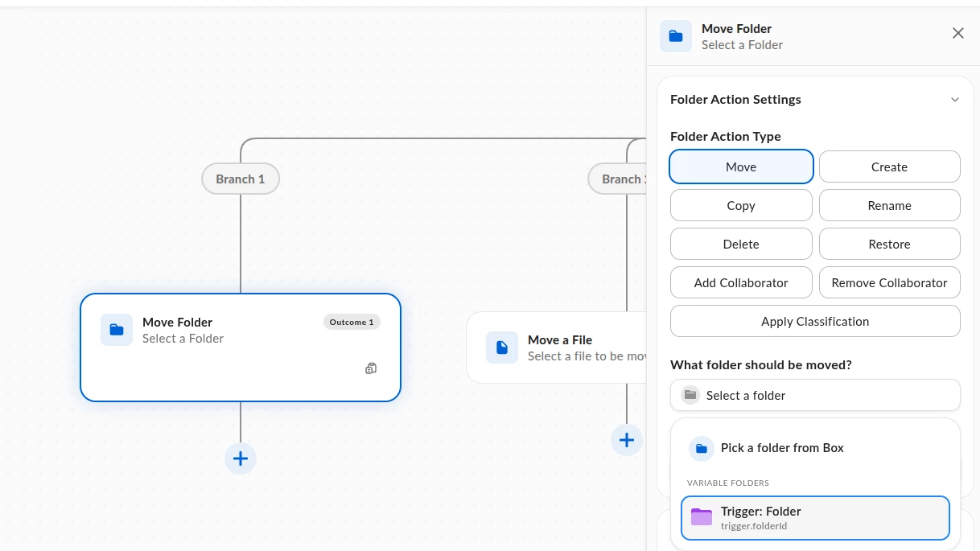Click the trigger.folderId text
980x551 pixels.
(x=754, y=526)
